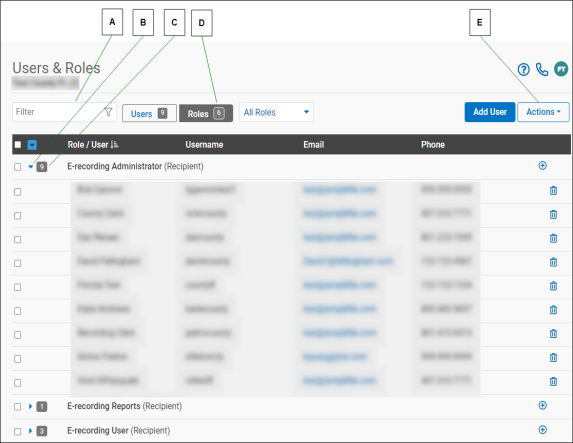Image resolution: width=573 pixels, height=443 pixels.
Task: Delete the sixth user under E-recording Administrator
Action: [x=553, y=310]
